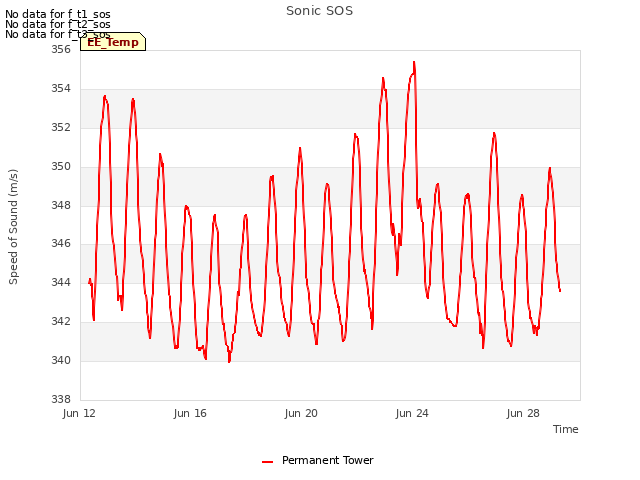Click the 338 y-axis tick label
Screen dimensions: 640x480
click(x=61, y=399)
